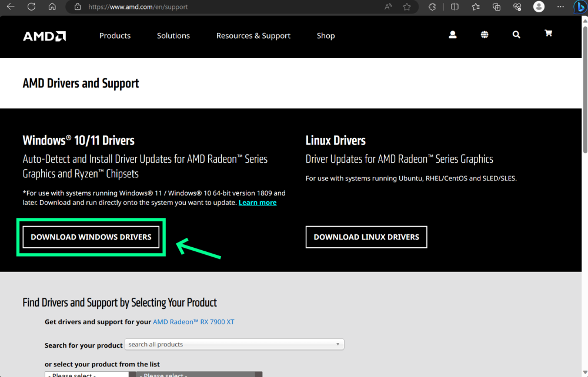Refresh the page with reload icon

coord(32,7)
